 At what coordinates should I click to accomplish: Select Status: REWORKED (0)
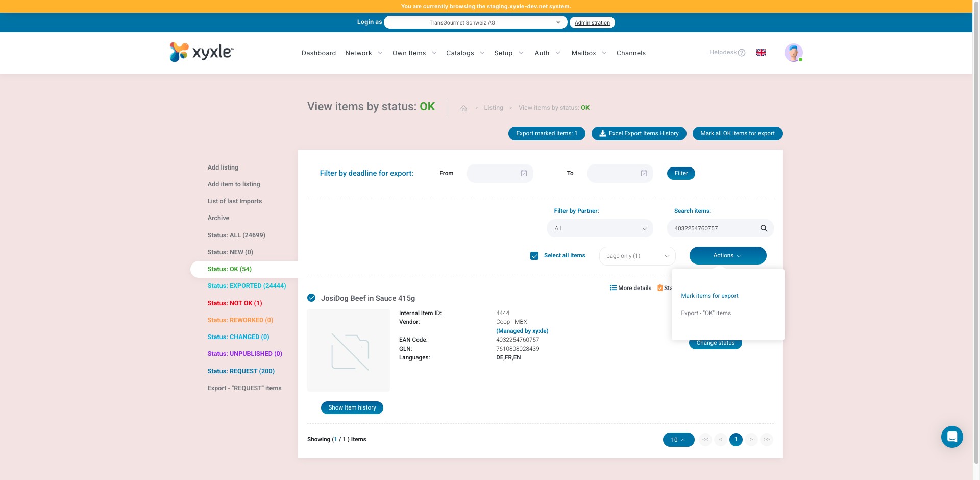click(x=240, y=320)
